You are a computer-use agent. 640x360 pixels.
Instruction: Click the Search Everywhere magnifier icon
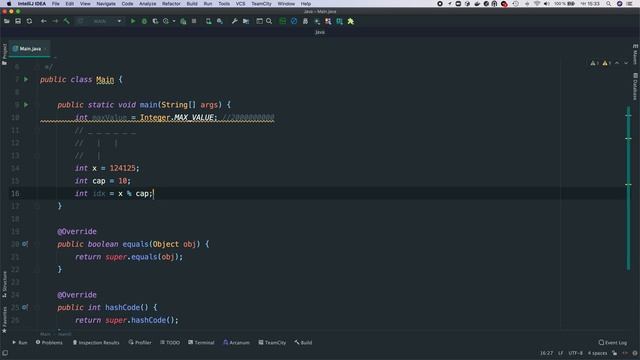coord(269,21)
